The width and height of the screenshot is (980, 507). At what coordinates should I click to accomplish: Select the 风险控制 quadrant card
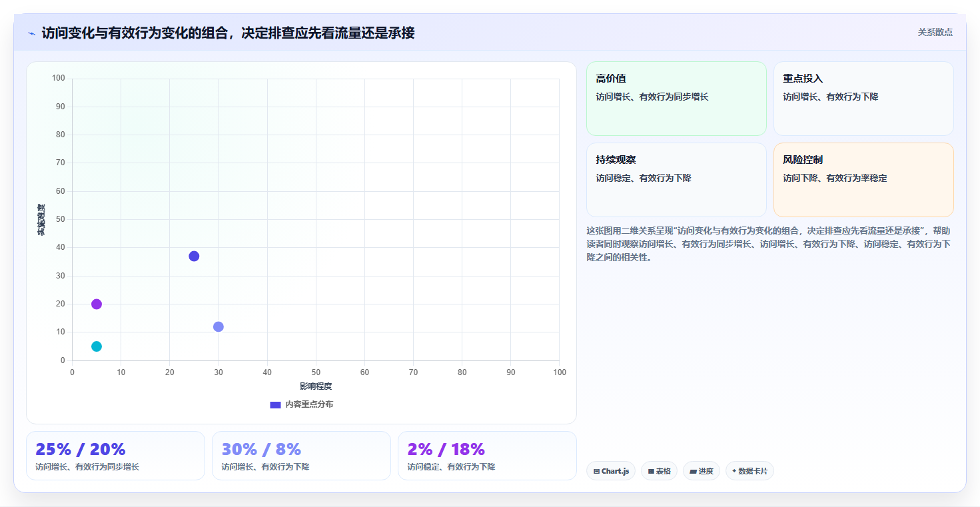coord(863,180)
